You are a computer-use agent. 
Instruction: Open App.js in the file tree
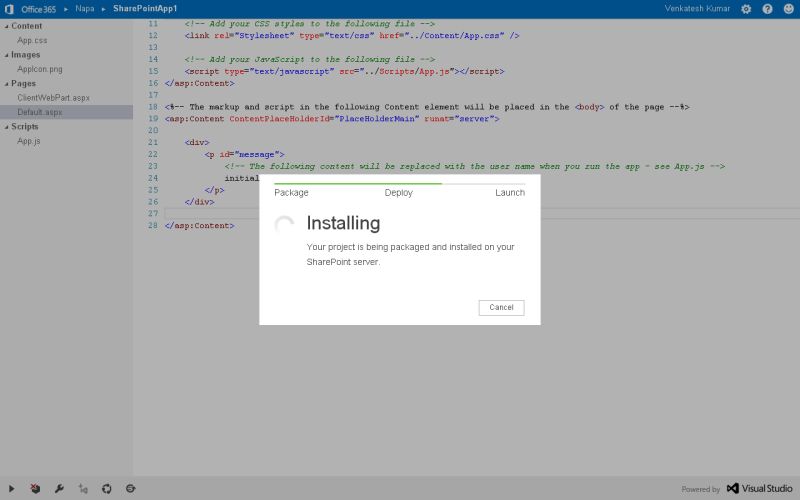pos(29,141)
